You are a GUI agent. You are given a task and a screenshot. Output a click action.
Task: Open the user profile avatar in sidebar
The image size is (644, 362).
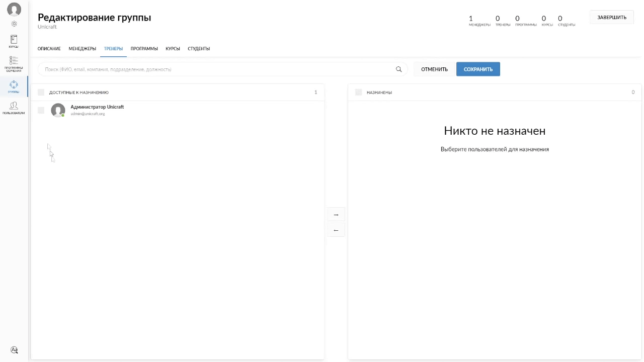click(14, 9)
